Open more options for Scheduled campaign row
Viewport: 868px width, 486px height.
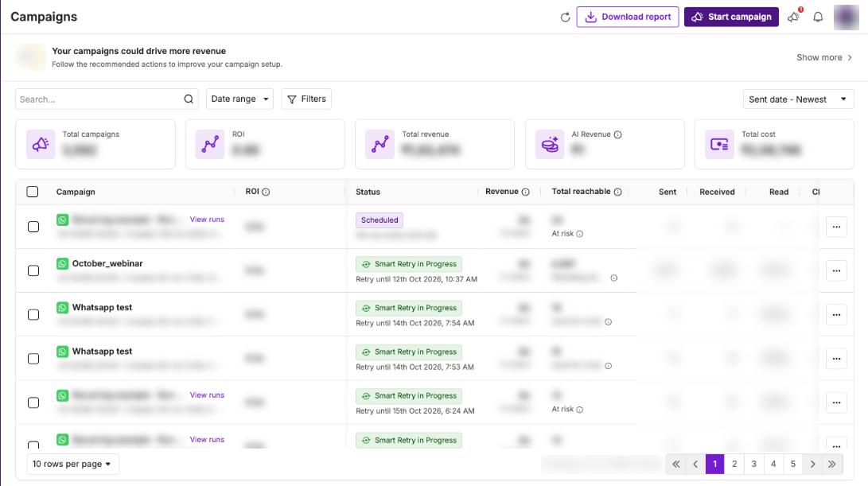(x=836, y=227)
